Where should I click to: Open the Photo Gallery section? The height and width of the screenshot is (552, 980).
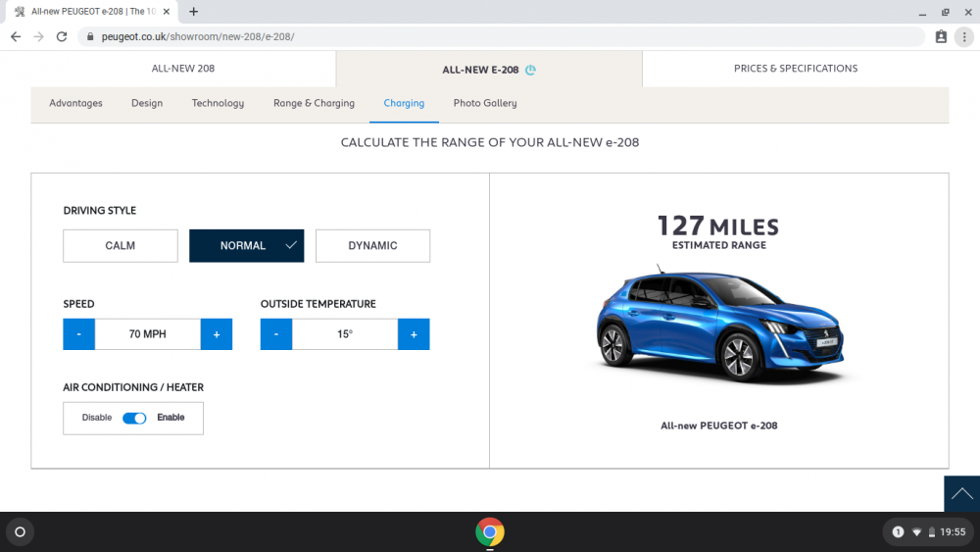pos(485,103)
